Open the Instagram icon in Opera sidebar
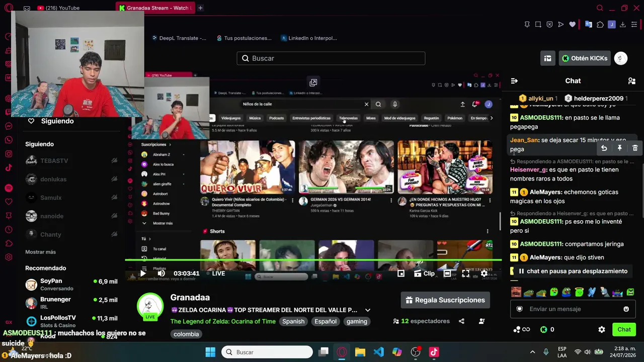Image resolution: width=644 pixels, height=362 pixels. pyautogui.click(x=9, y=154)
